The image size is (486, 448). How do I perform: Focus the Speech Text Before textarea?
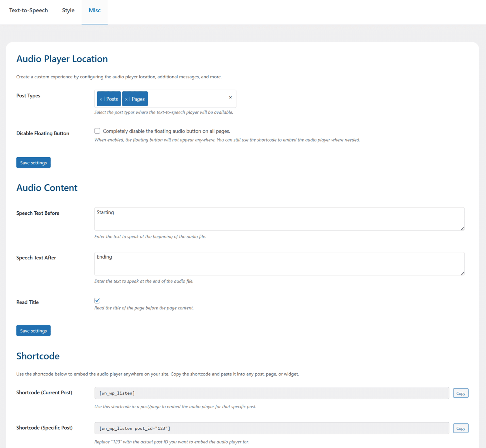tap(279, 219)
